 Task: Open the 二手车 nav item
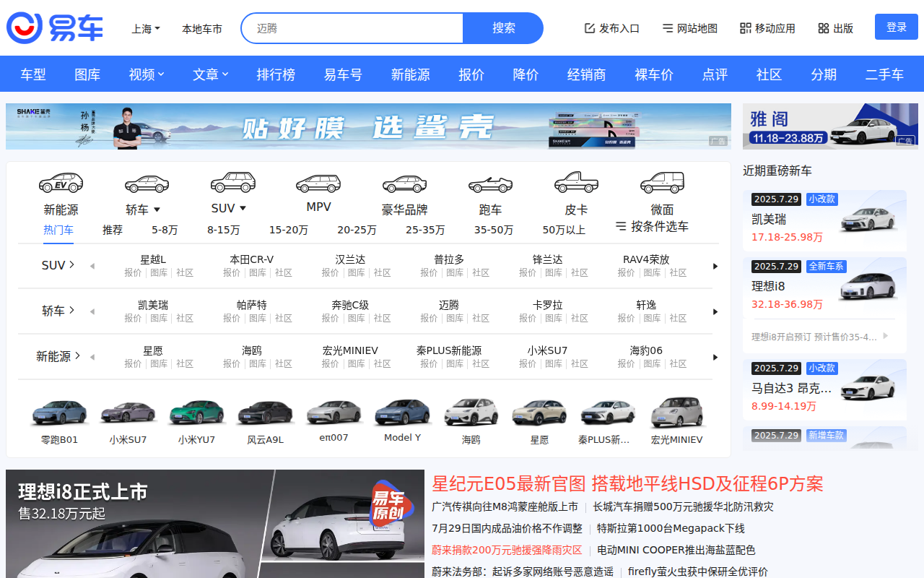click(x=884, y=74)
